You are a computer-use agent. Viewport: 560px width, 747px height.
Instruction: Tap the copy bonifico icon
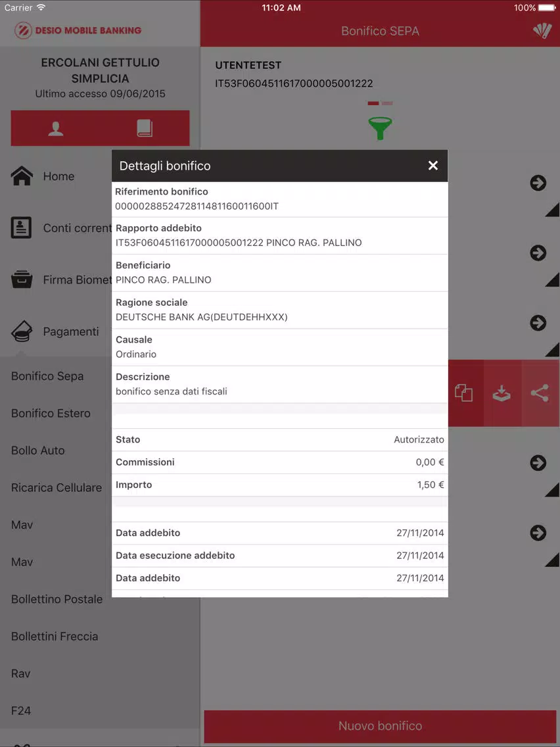click(x=463, y=393)
